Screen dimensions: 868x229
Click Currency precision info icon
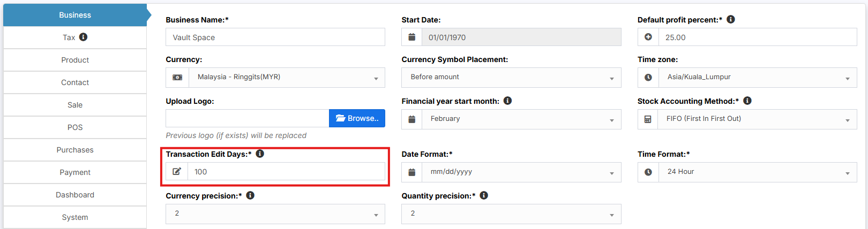tap(250, 195)
